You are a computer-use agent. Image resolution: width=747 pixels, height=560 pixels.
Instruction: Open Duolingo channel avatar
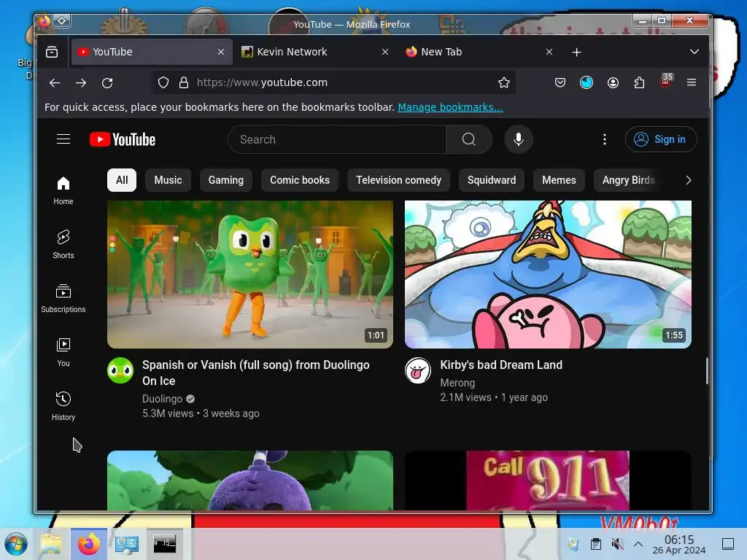[120, 370]
